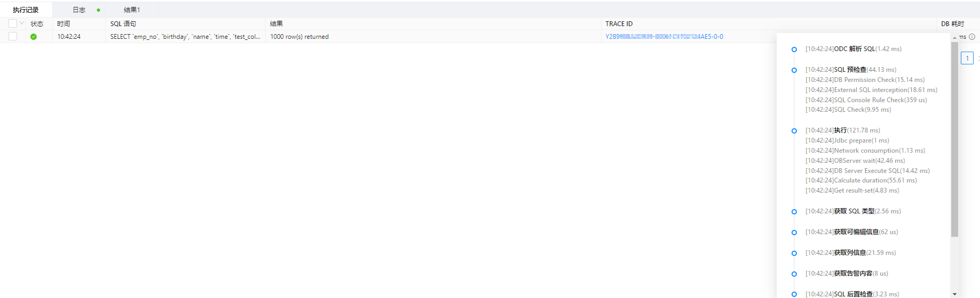Screen dimensions: 980x298
Task: Click the SELECT emp_no SQL statement cell
Action: click(x=185, y=37)
